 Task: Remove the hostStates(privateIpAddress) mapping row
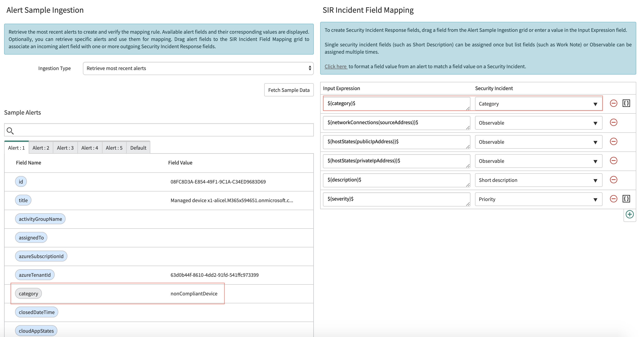(613, 161)
